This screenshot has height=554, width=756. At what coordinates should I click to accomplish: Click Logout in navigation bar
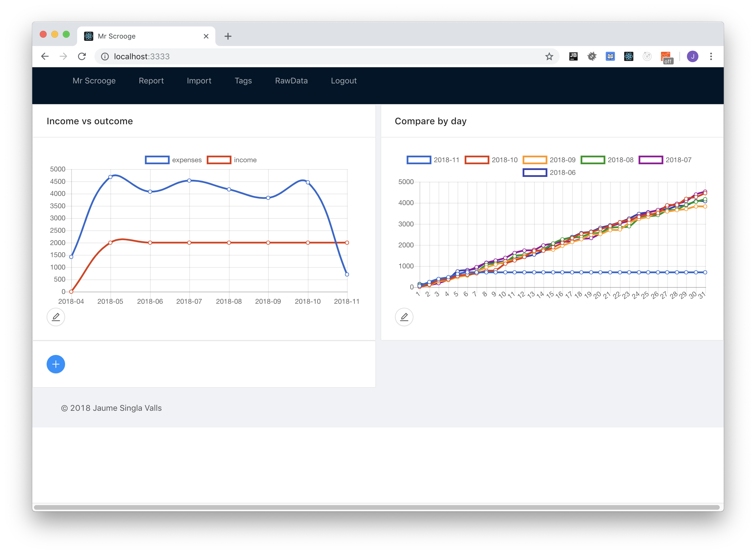point(344,81)
